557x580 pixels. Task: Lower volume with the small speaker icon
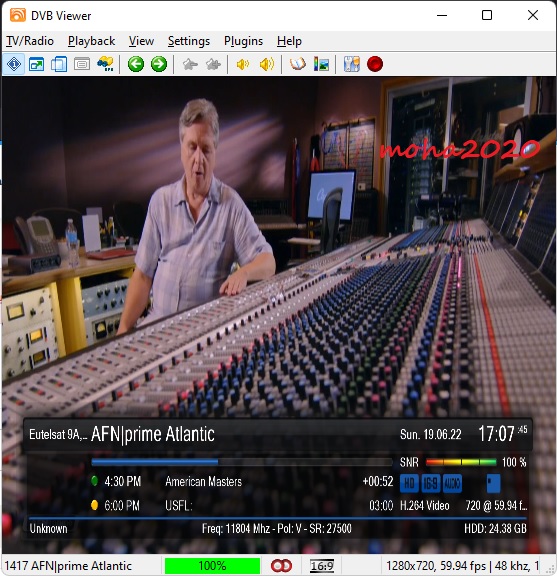243,64
